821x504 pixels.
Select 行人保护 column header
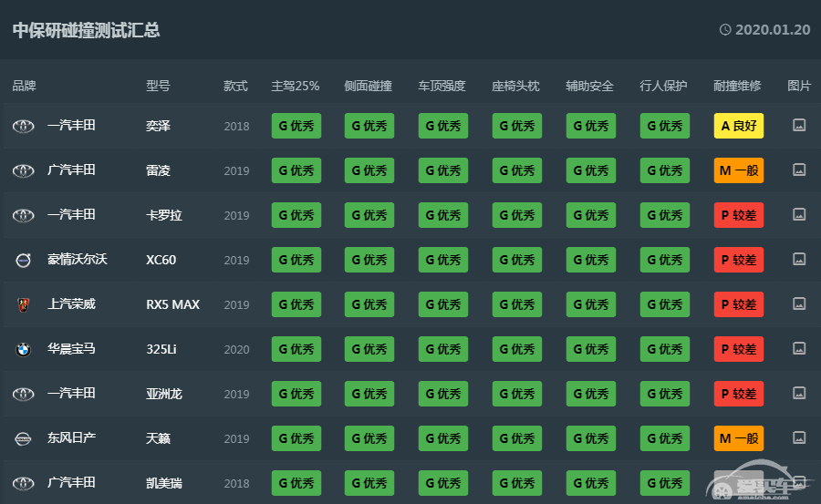(x=663, y=87)
